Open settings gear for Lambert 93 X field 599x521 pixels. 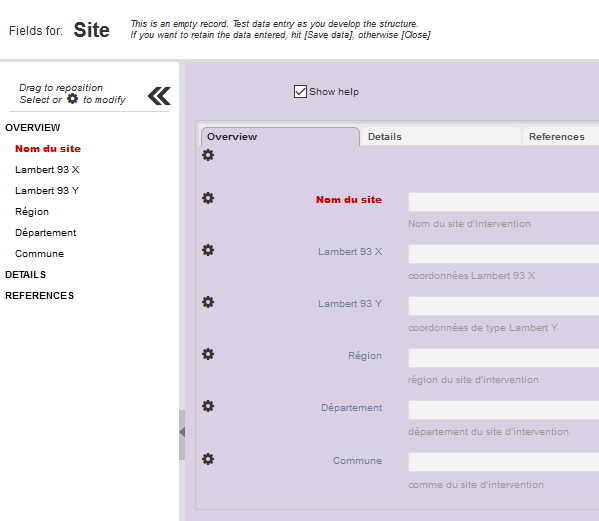coord(208,250)
